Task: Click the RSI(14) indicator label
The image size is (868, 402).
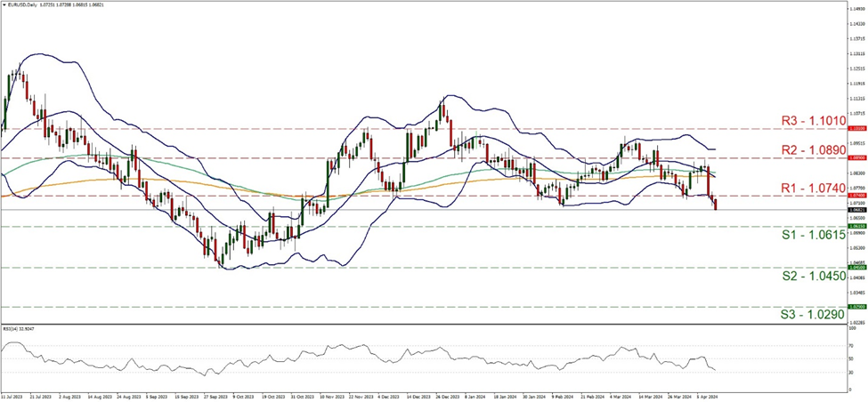Action: point(20,329)
